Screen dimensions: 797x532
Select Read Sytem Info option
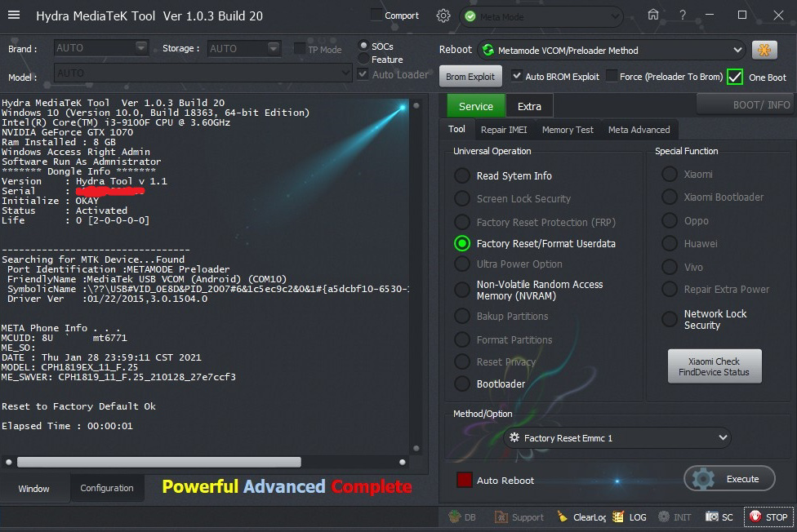462,175
